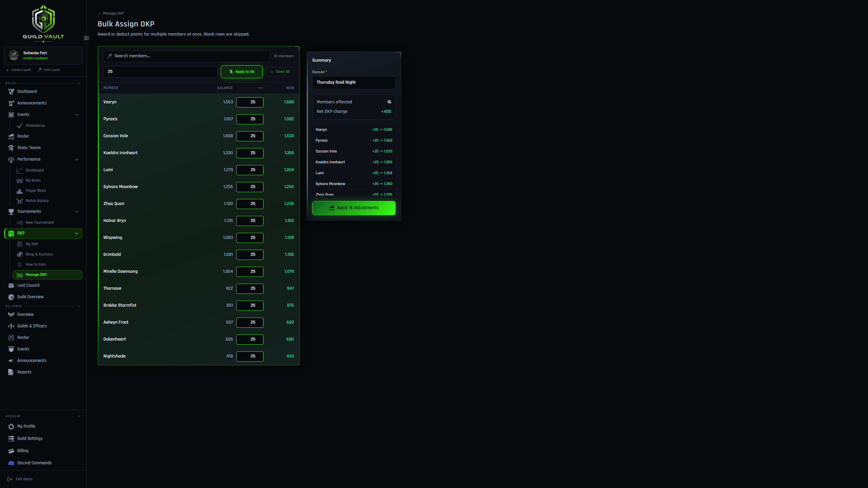The height and width of the screenshot is (488, 868).
Task: Click the Events icon in Guild section
Action: (11, 115)
